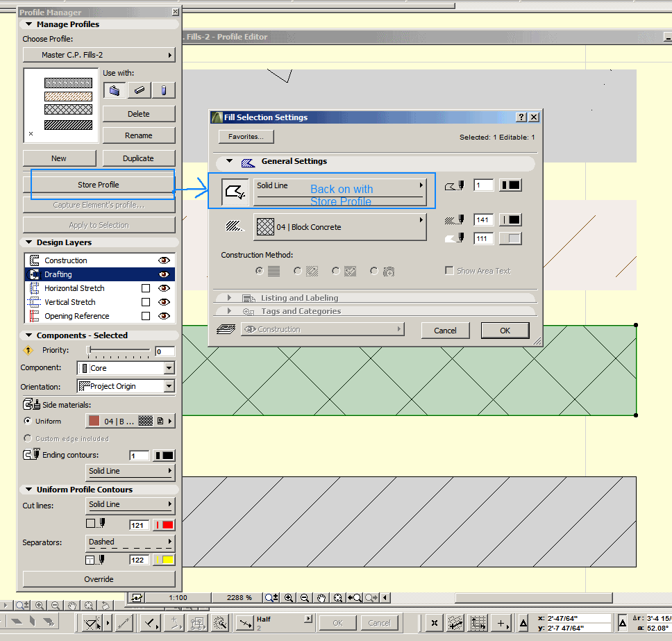Expand the Tags and Categories section
Screen dimensions: 672x641
(x=229, y=311)
